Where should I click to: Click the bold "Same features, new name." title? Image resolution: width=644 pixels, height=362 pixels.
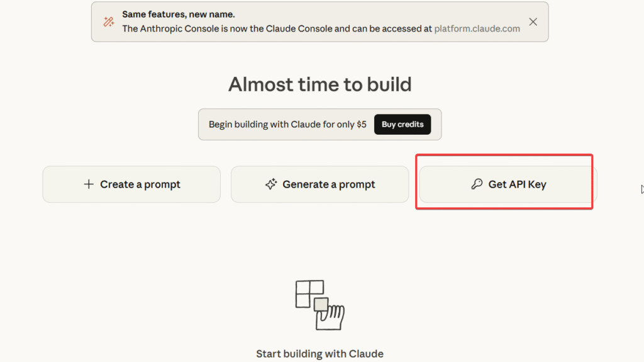point(178,14)
